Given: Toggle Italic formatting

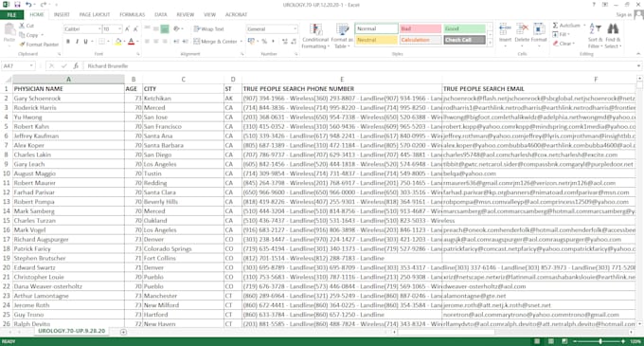Looking at the screenshot, I should [77, 42].
